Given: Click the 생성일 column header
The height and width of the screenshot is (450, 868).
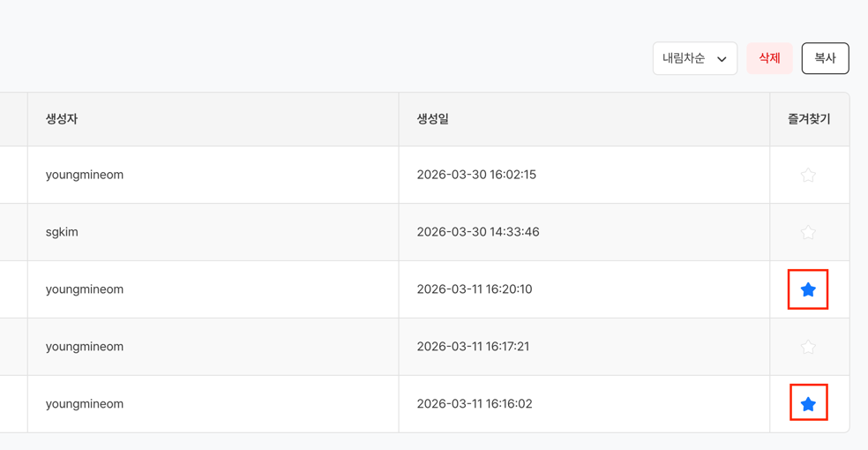Looking at the screenshot, I should click(x=433, y=119).
